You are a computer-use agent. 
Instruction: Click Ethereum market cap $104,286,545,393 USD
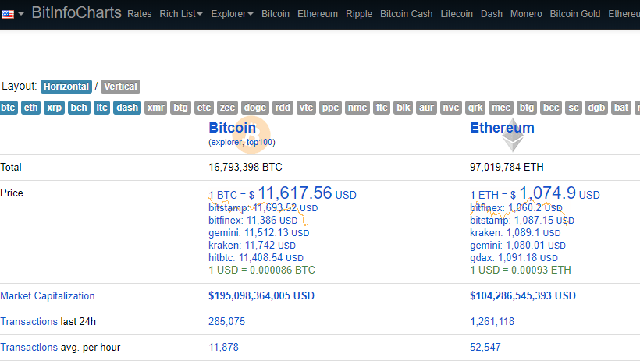pos(523,296)
